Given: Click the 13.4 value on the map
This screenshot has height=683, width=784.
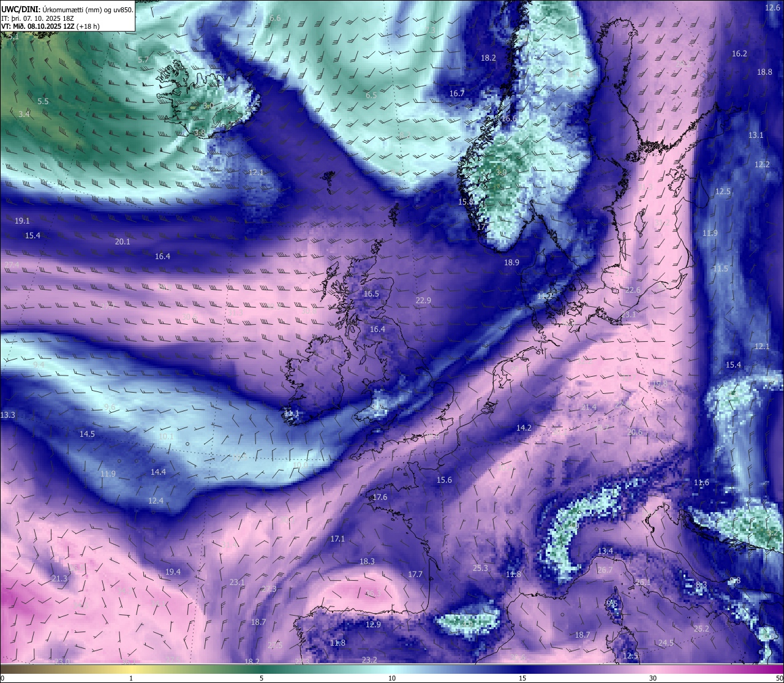Looking at the screenshot, I should click(x=605, y=551).
